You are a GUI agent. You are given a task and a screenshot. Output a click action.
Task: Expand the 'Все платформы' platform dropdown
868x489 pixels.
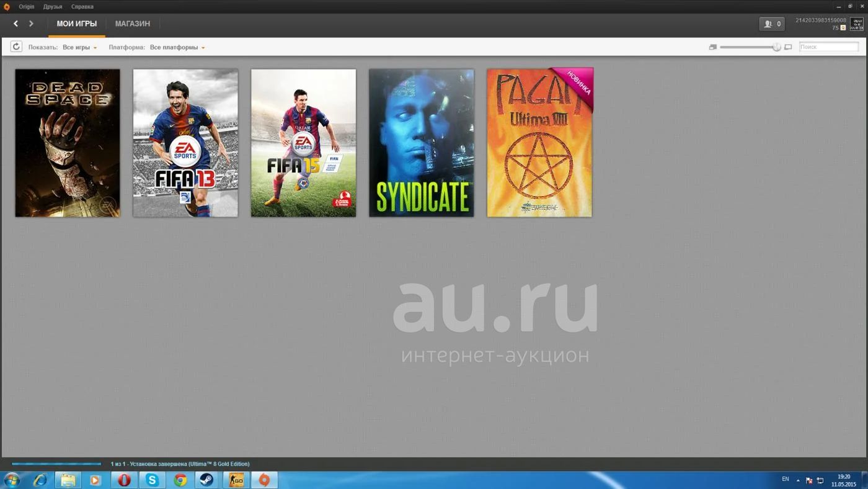pos(177,47)
